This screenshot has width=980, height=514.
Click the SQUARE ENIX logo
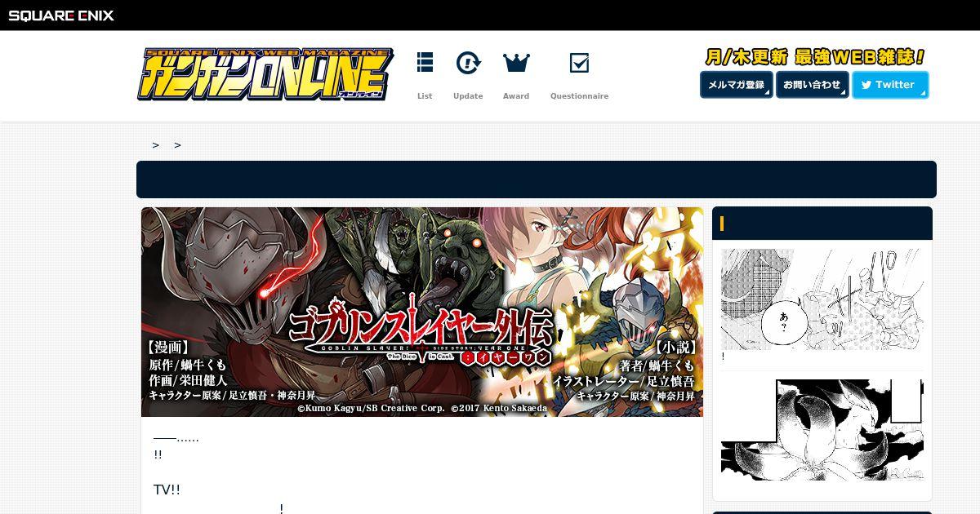(61, 15)
